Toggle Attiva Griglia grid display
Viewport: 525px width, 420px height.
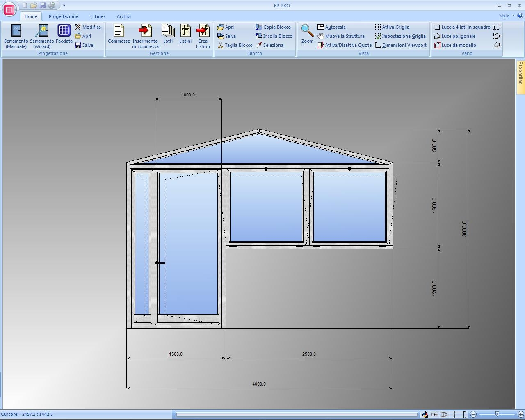(x=392, y=27)
